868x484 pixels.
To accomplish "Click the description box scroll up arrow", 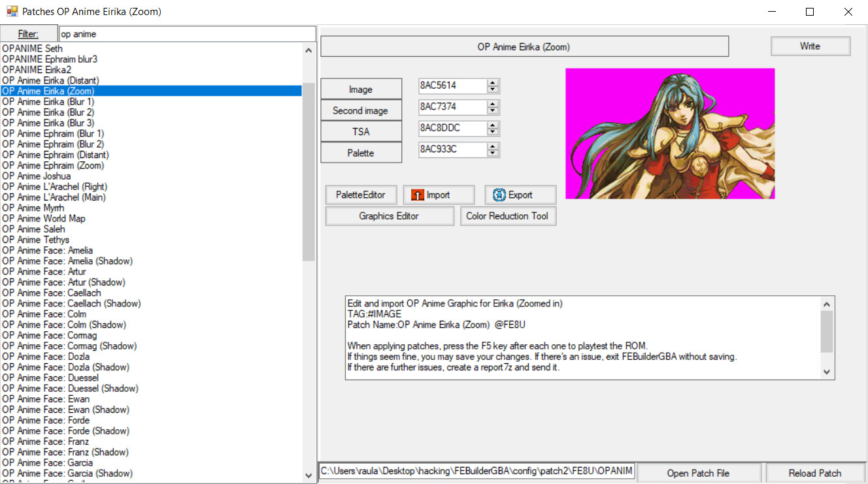I will pyautogui.click(x=826, y=304).
